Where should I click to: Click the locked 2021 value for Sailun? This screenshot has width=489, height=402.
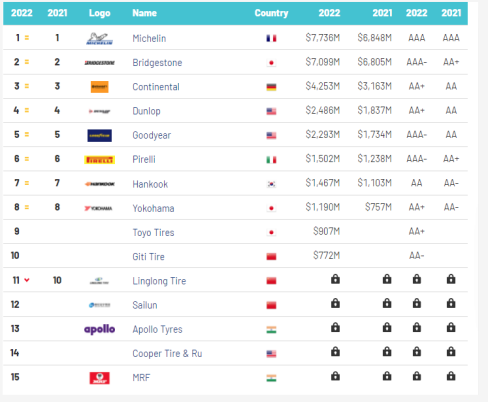(387, 303)
